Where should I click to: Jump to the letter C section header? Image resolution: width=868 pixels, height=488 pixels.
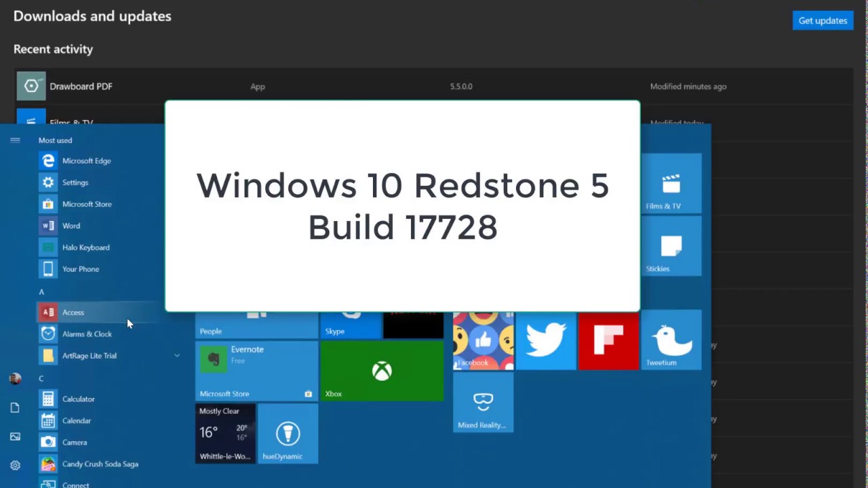[41, 378]
